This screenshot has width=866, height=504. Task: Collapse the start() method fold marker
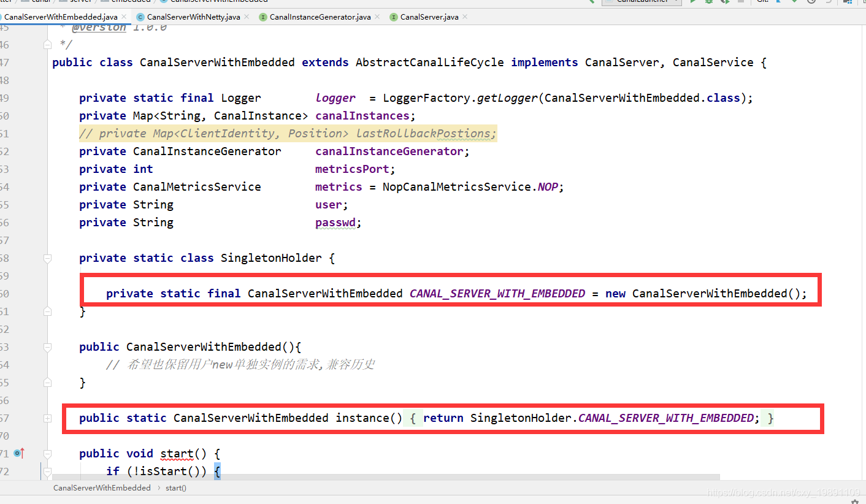47,454
